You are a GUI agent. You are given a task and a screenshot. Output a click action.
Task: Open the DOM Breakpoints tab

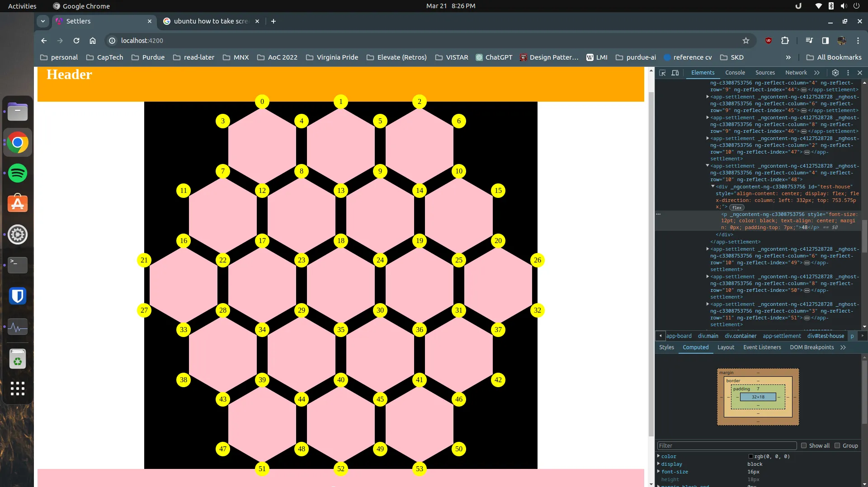coord(812,347)
